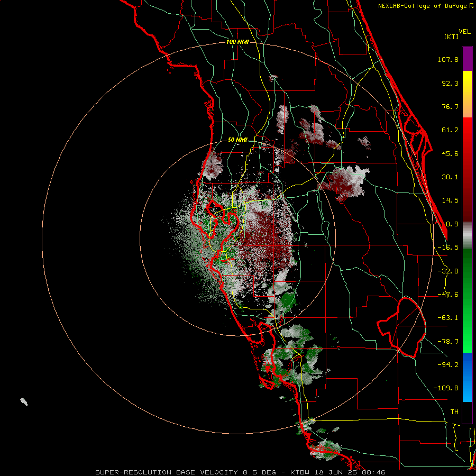Select the 30.1 velocity scale value
This screenshot has height=476, width=476.
coord(450,177)
